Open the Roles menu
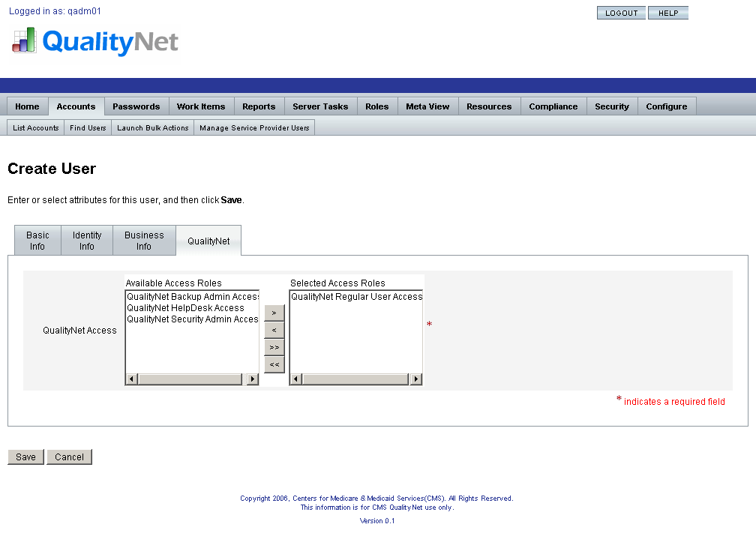The image size is (756, 548). (377, 106)
